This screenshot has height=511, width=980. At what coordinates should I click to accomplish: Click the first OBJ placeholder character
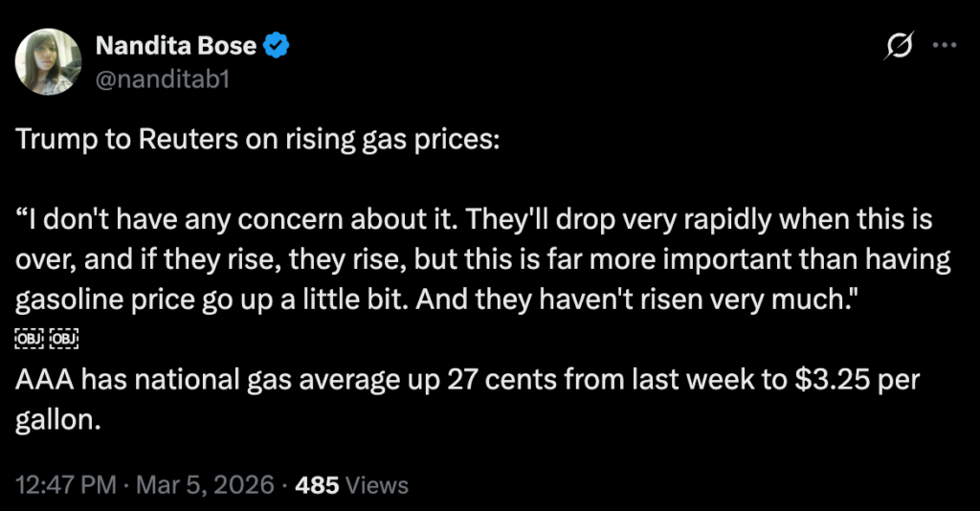coord(30,338)
